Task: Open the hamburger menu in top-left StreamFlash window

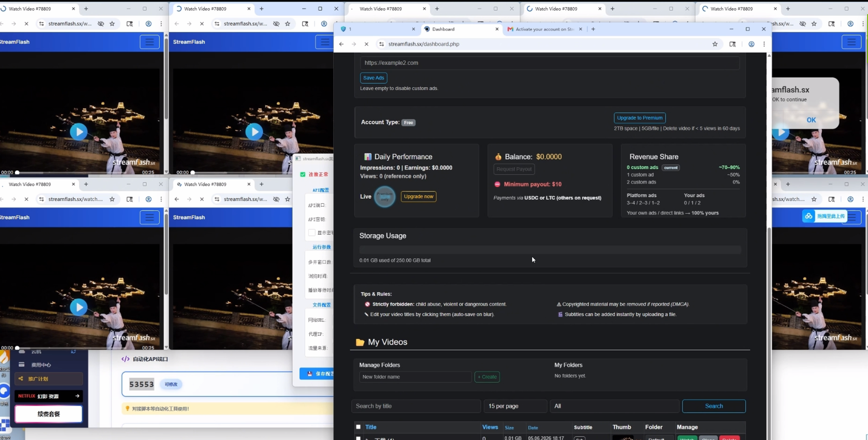Action: coord(149,42)
